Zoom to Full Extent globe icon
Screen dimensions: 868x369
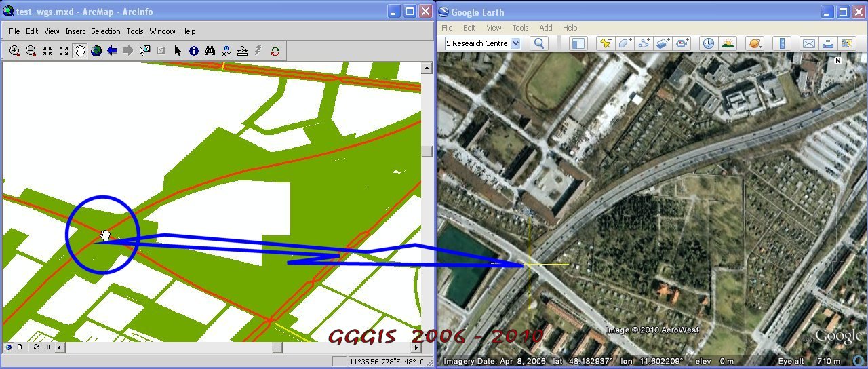pyautogui.click(x=96, y=51)
